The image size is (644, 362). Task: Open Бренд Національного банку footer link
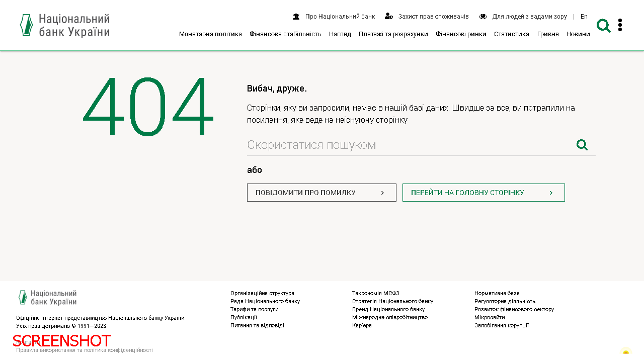(x=388, y=309)
